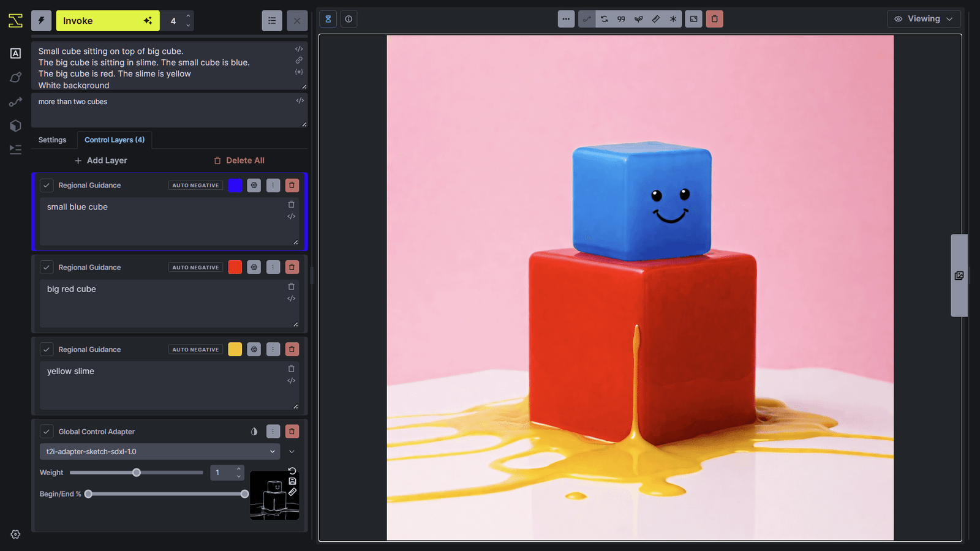The image size is (980, 551).
Task: Click the remix image arrows icon
Action: (604, 19)
